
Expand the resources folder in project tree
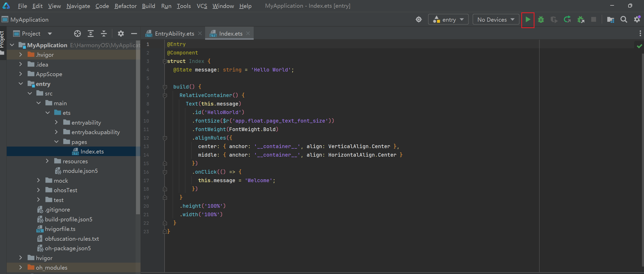47,161
